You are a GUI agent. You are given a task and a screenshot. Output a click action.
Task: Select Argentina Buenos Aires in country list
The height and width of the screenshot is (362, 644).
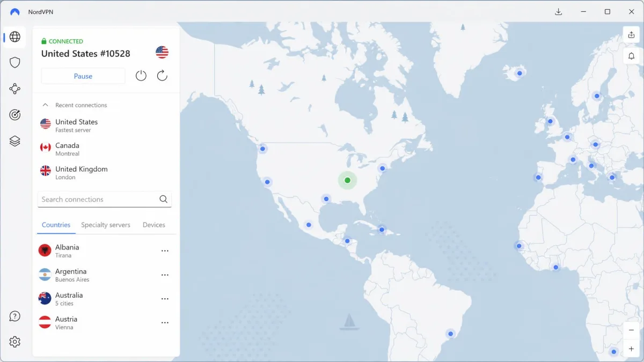click(106, 275)
